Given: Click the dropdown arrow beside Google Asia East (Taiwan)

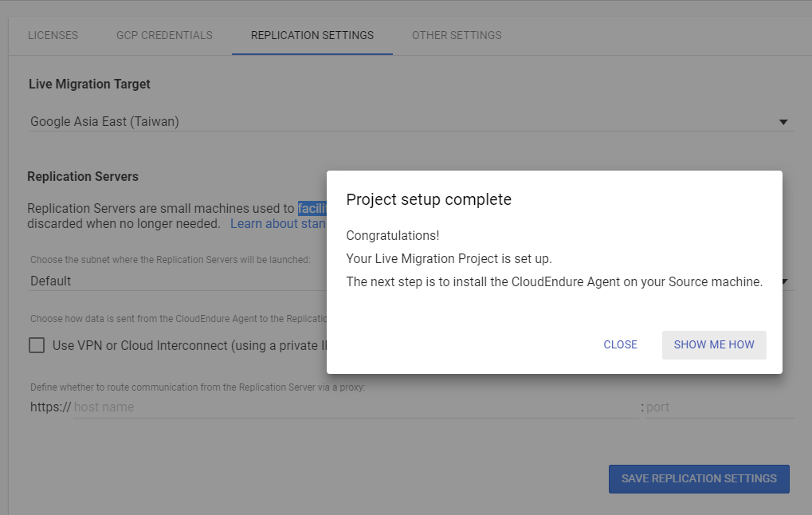Looking at the screenshot, I should pos(783,121).
